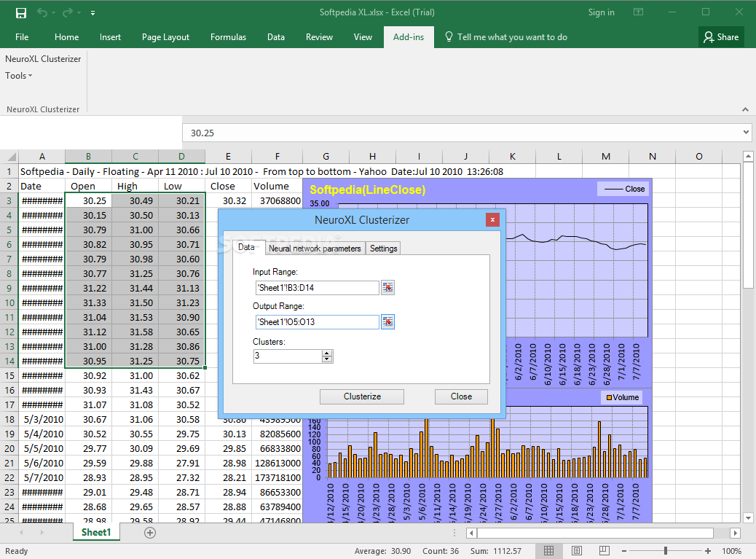756x559 pixels.
Task: Click the Tell me what you want to do box
Action: click(x=505, y=37)
